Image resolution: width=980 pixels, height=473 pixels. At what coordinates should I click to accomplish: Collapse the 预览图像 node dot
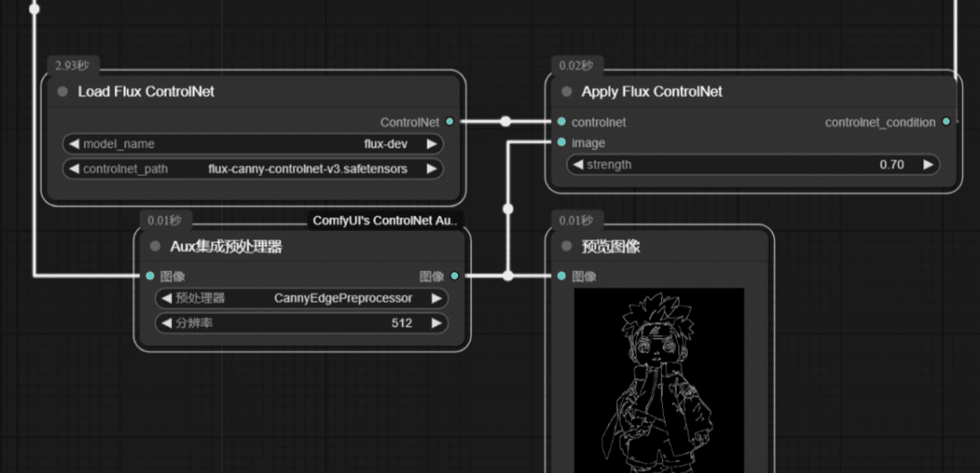(x=566, y=247)
